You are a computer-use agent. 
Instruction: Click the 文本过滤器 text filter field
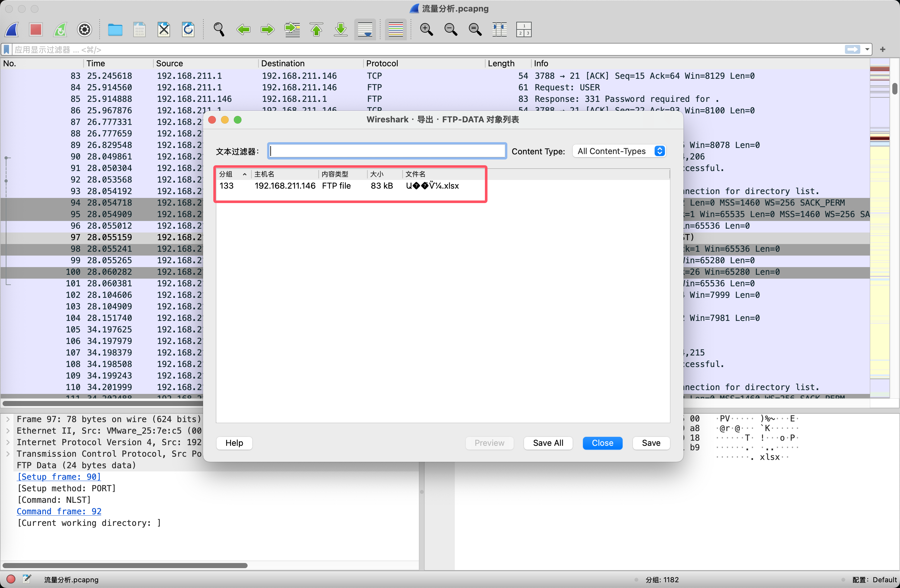(387, 151)
